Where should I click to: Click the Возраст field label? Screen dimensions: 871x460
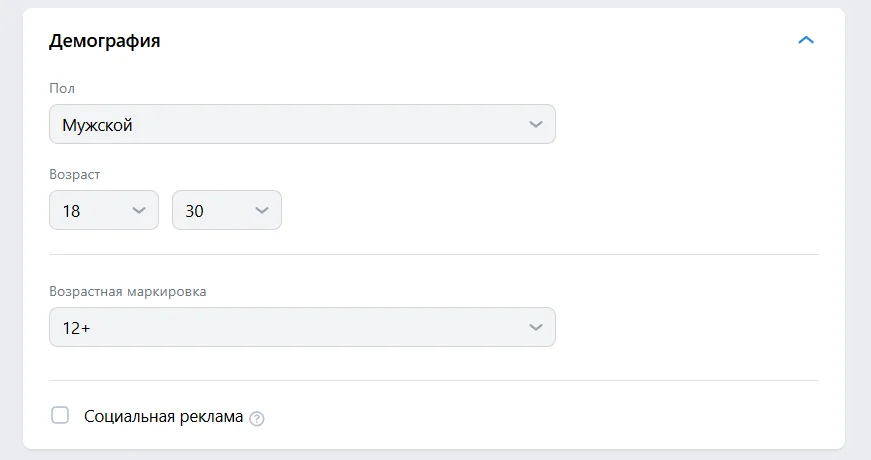(75, 175)
